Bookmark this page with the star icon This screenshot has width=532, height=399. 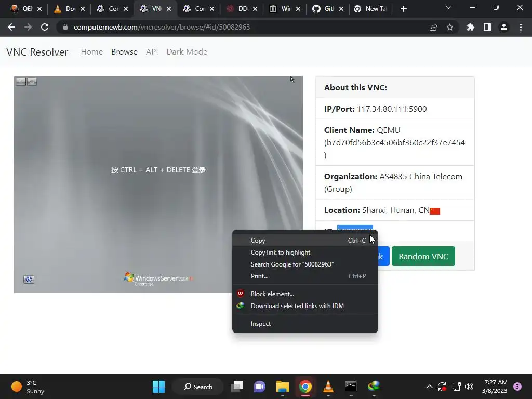pyautogui.click(x=450, y=27)
